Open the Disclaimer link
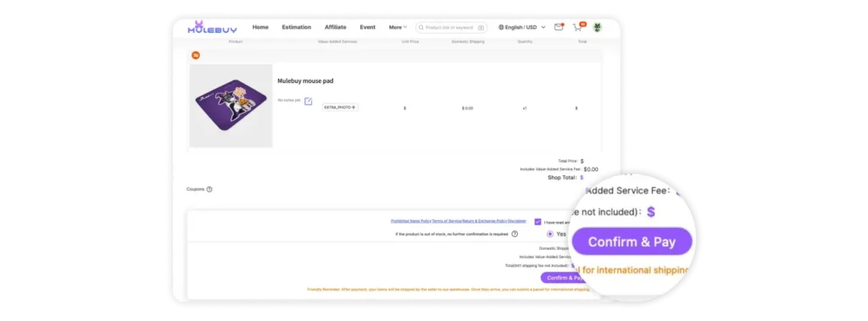This screenshot has width=868, height=321. pyautogui.click(x=518, y=221)
